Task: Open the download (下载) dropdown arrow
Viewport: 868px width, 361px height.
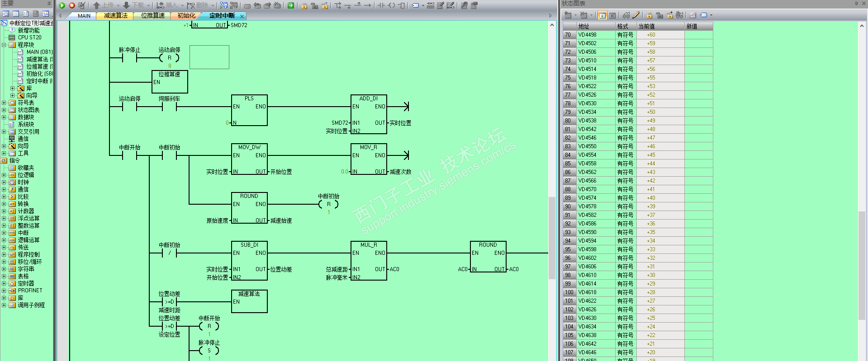Action: (148, 5)
